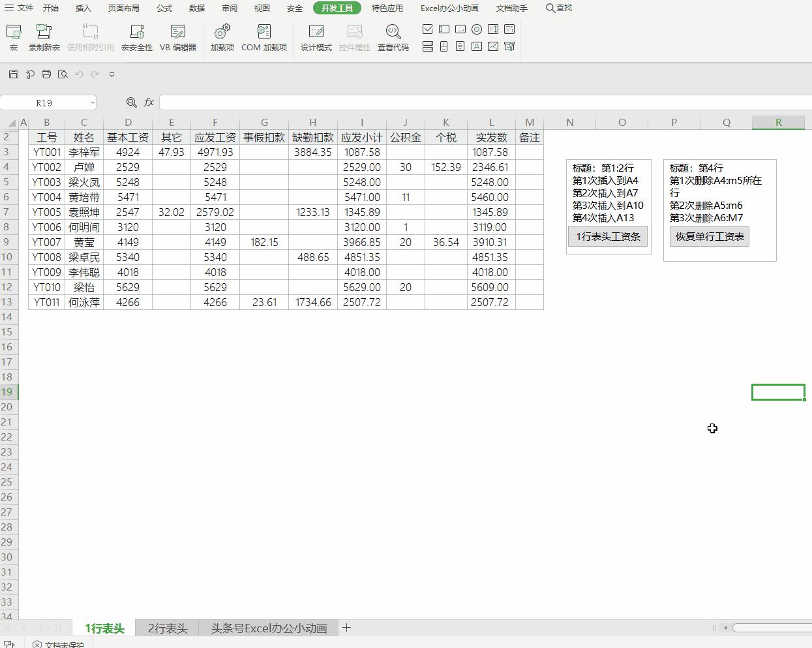Open 加载项 add-ins
Screen dimensions: 812x648
click(221, 37)
